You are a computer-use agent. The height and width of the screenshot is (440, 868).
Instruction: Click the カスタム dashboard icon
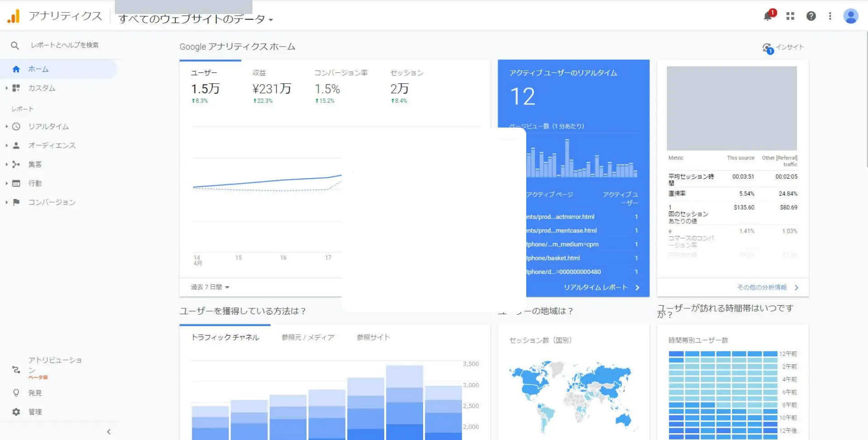(x=16, y=88)
